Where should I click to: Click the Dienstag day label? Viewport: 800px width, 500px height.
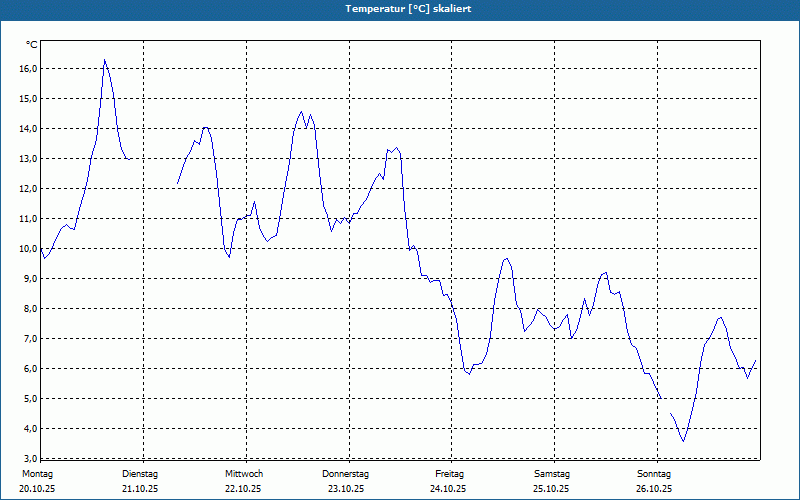tap(140, 474)
